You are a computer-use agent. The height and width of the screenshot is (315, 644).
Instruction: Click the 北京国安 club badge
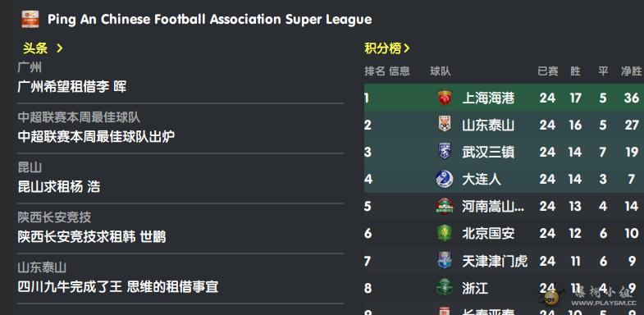pos(445,233)
